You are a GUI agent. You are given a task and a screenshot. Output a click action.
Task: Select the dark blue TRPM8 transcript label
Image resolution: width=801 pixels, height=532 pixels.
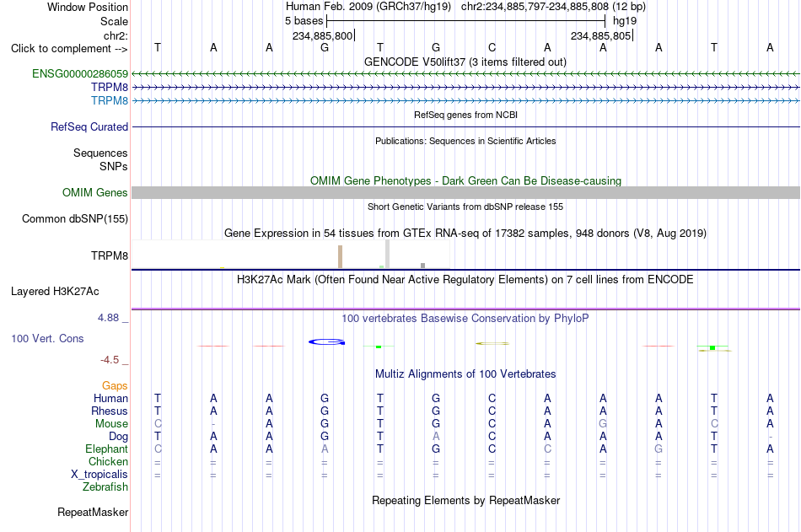click(110, 87)
